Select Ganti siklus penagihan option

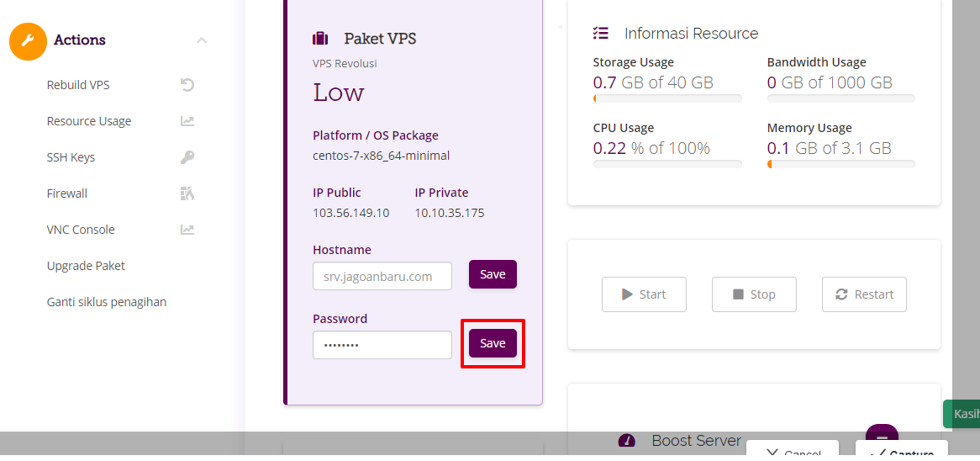[106, 302]
